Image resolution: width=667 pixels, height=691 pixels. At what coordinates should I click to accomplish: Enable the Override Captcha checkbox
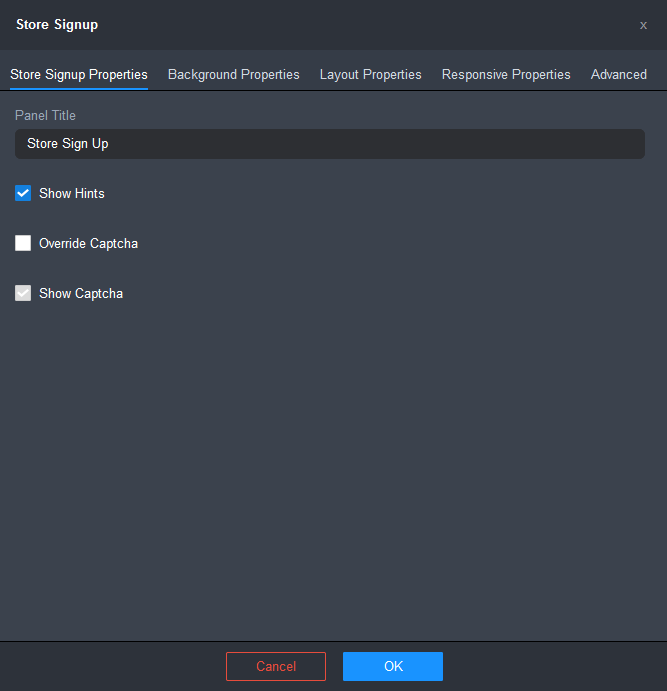23,243
